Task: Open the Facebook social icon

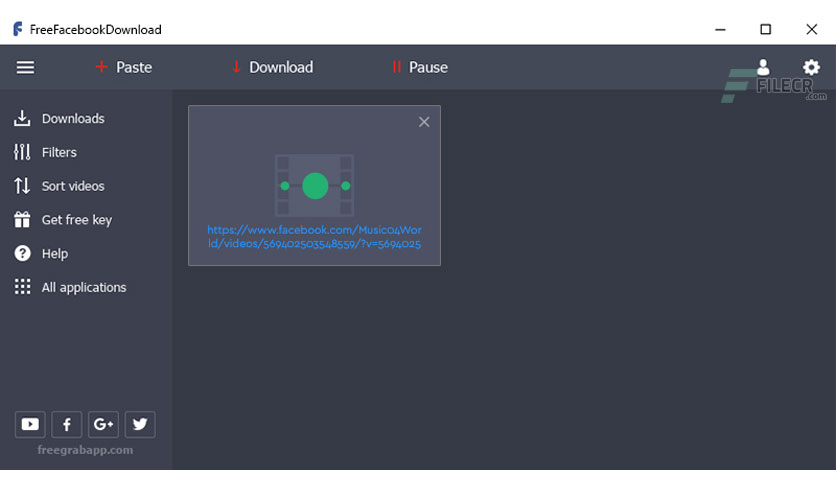Action: click(x=67, y=424)
